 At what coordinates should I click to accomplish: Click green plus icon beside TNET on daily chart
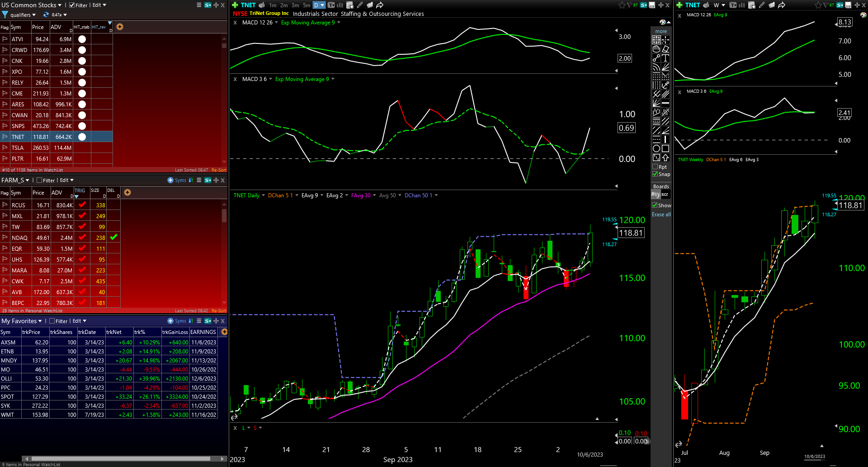[x=235, y=5]
